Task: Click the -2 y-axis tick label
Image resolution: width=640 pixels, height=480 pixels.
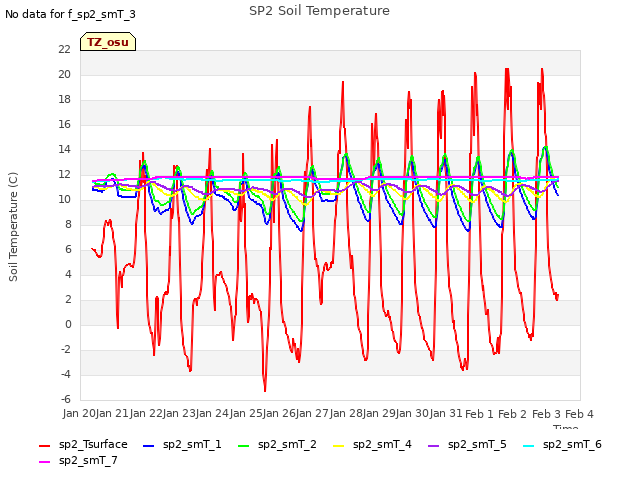Action: [66, 349]
